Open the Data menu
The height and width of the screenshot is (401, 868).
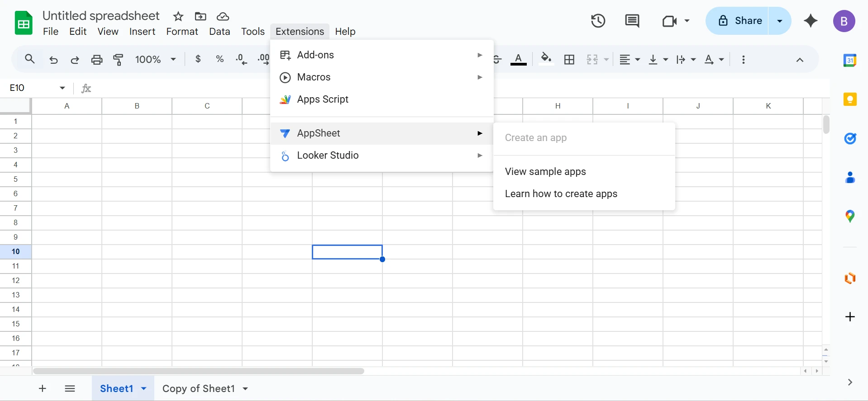pos(219,31)
